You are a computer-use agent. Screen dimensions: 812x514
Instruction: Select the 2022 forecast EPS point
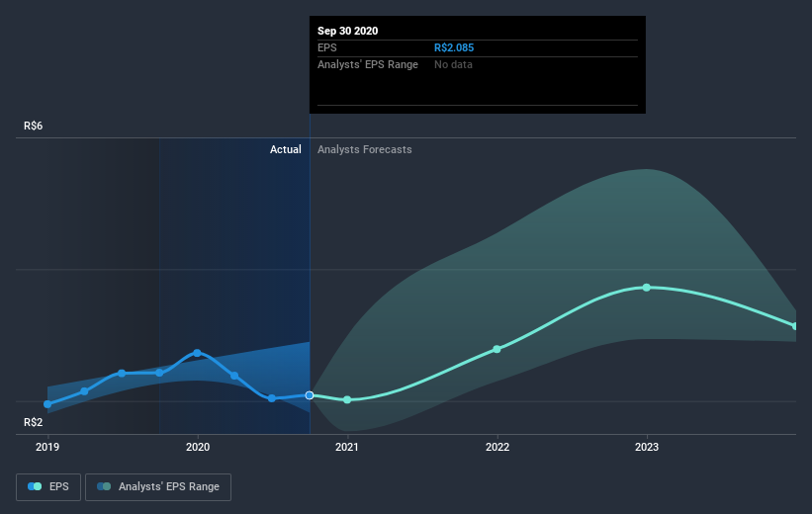[x=496, y=349]
